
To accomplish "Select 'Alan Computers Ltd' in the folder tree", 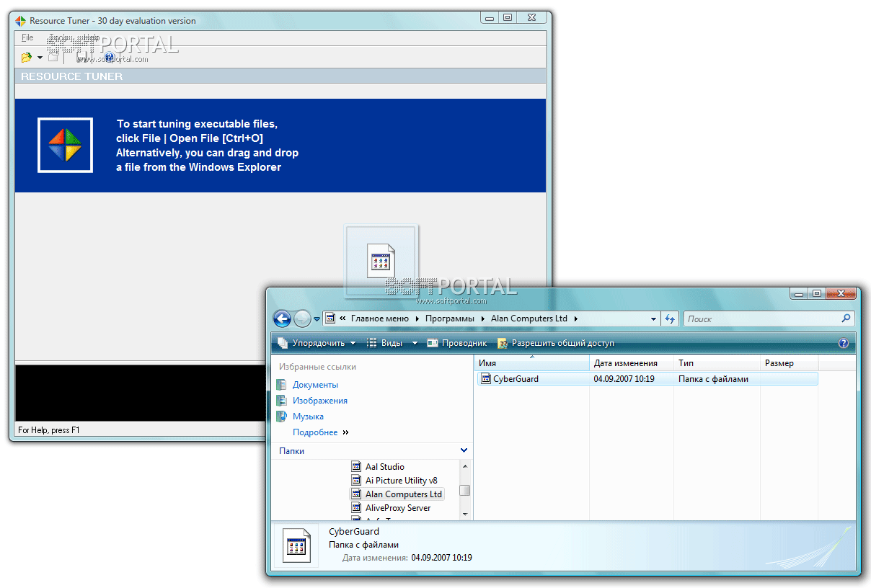I will [x=404, y=494].
